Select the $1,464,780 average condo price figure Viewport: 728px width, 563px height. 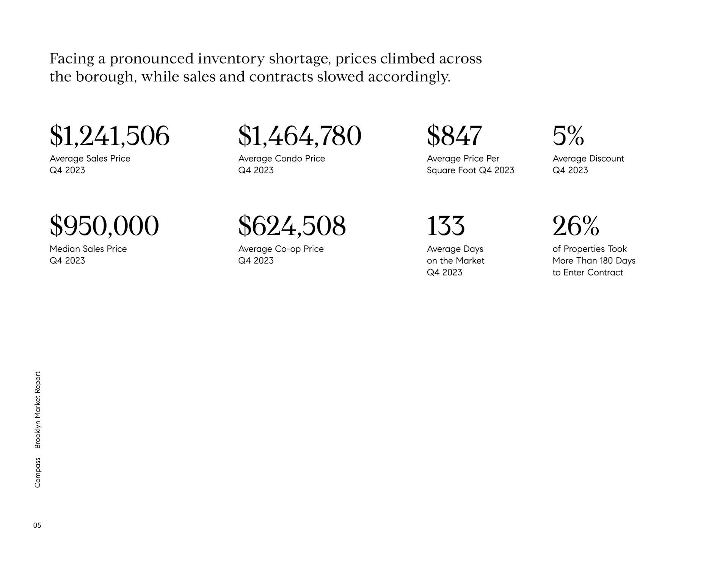point(300,136)
